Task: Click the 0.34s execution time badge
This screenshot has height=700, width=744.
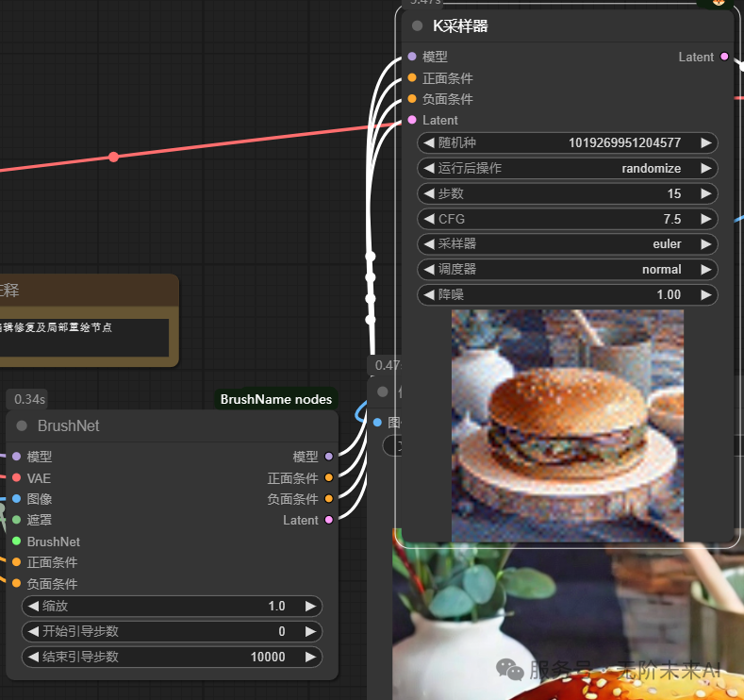Action: point(29,399)
